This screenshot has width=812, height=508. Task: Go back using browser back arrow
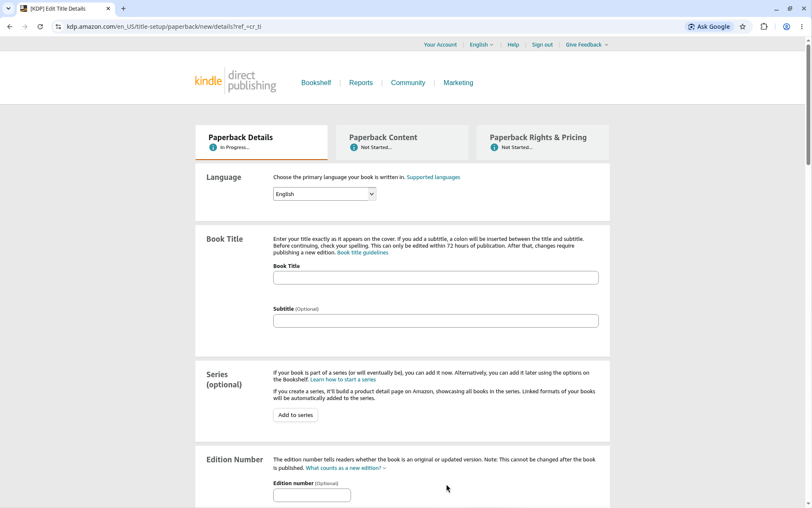click(x=10, y=27)
